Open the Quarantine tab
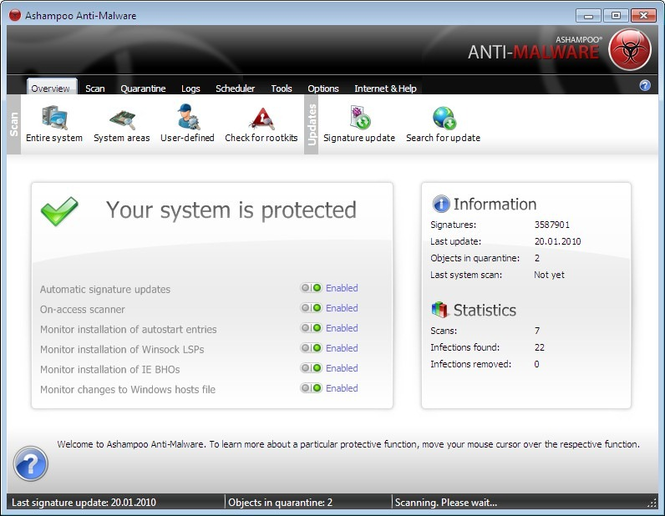Image resolution: width=665 pixels, height=516 pixels. [x=143, y=88]
